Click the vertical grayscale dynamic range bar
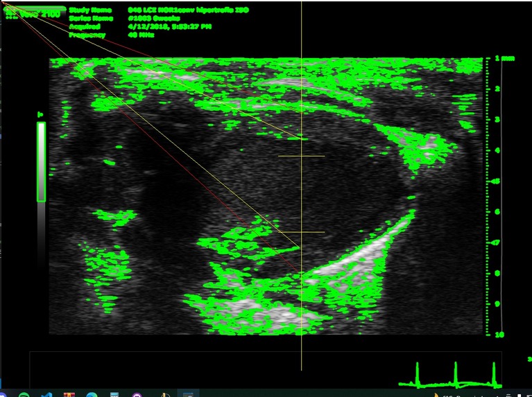This screenshot has width=532, height=397. click(41, 161)
